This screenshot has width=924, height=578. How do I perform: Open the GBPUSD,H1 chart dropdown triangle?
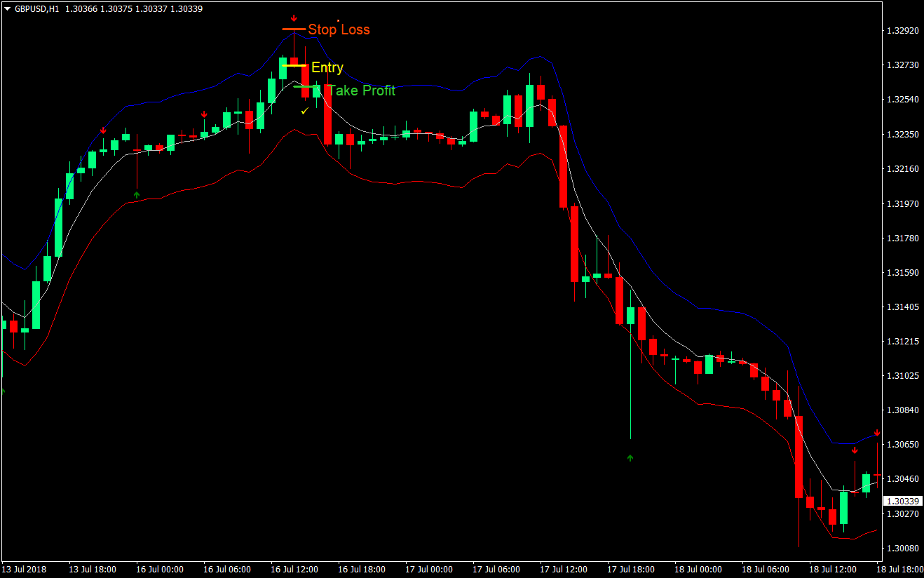click(6, 8)
